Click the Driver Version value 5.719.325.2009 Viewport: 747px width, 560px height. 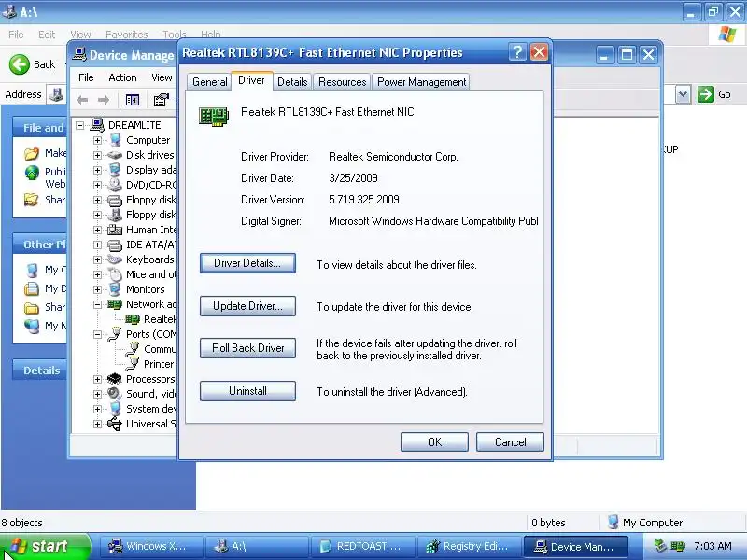coord(364,200)
